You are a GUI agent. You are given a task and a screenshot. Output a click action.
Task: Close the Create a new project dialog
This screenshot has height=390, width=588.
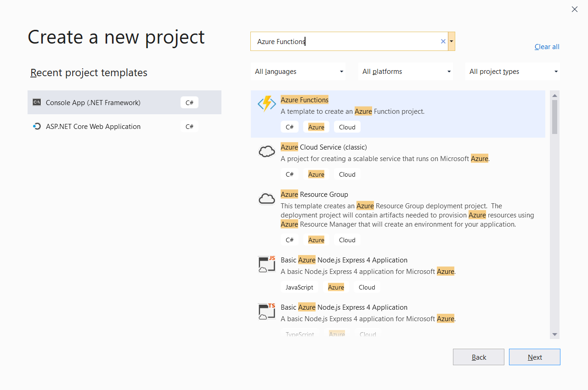[574, 9]
